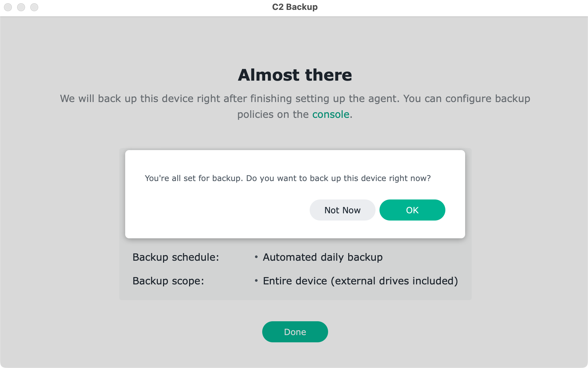This screenshot has width=588, height=368.
Task: Select the Automated daily backup entry
Action: 322,257
